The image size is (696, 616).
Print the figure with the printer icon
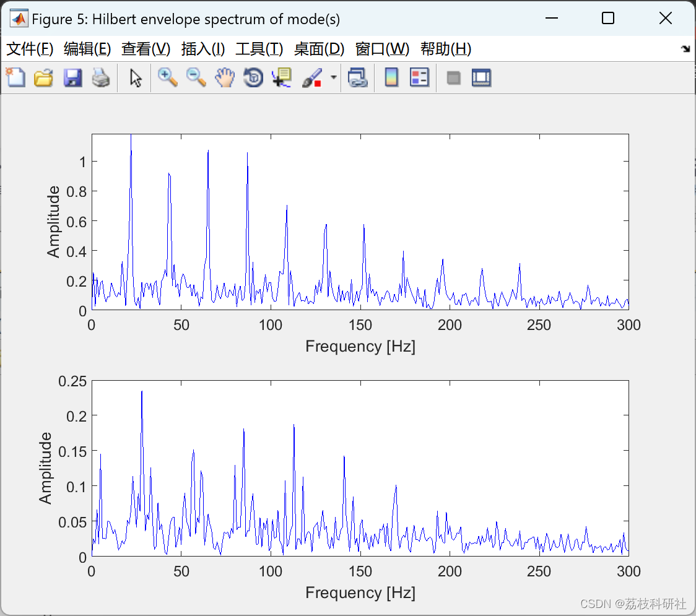click(101, 77)
